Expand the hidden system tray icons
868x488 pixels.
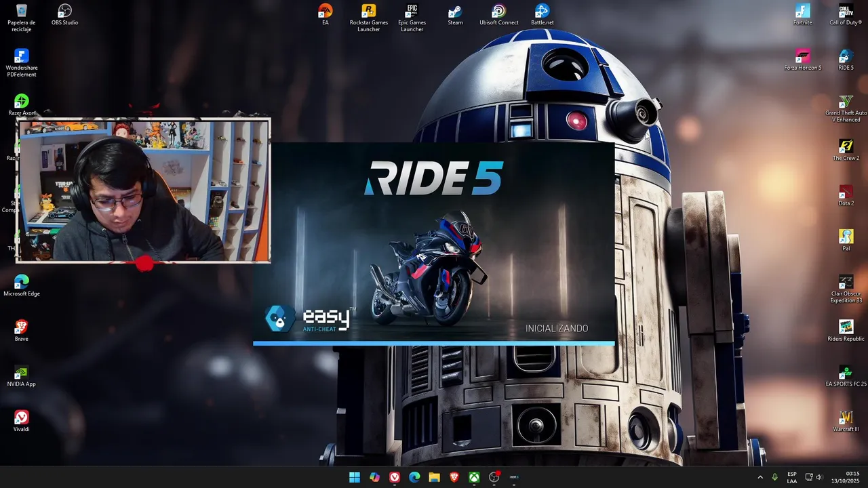(759, 477)
